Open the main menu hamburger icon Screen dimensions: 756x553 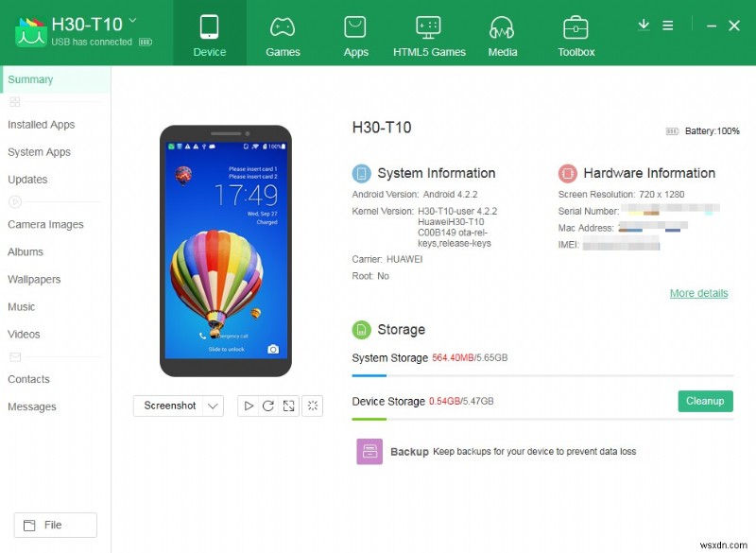click(668, 26)
